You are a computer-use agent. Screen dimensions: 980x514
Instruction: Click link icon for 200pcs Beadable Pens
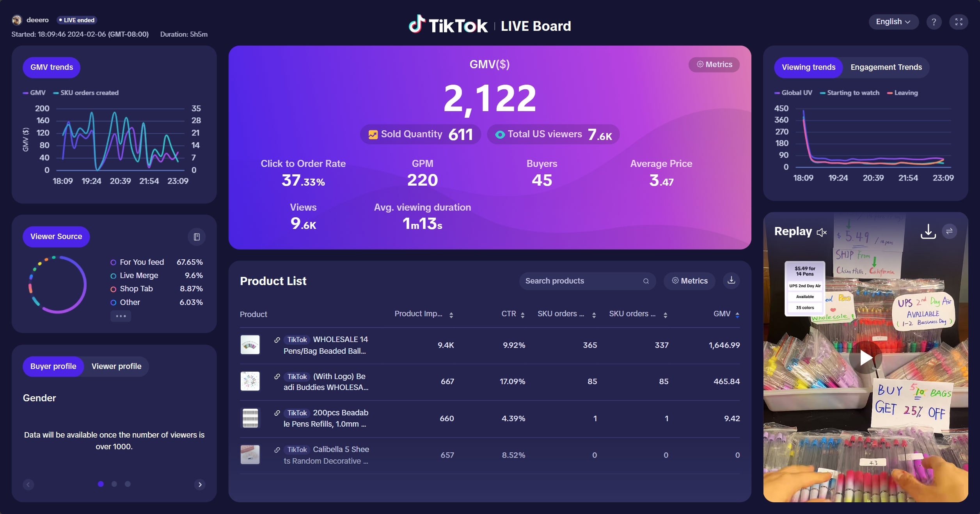click(277, 413)
